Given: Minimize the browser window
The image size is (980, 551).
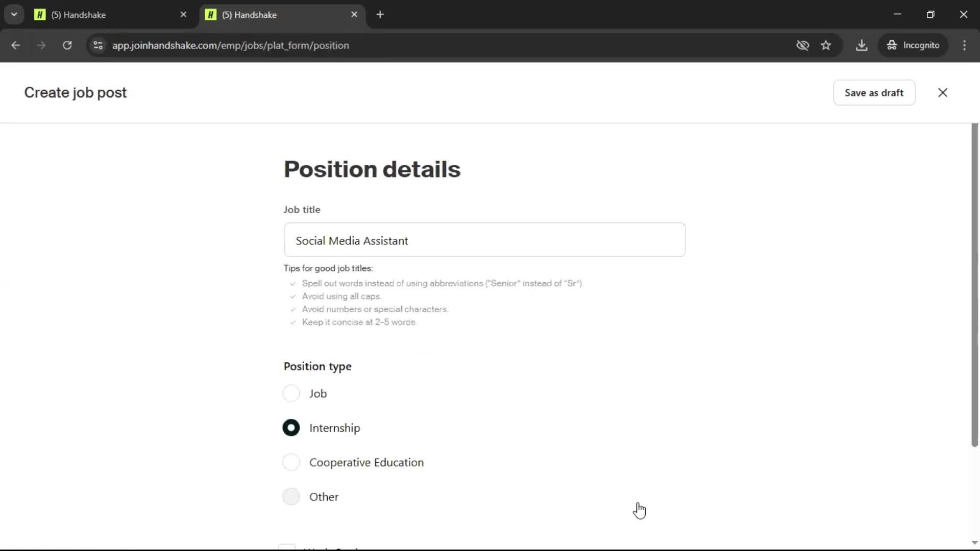Looking at the screenshot, I should (x=897, y=14).
